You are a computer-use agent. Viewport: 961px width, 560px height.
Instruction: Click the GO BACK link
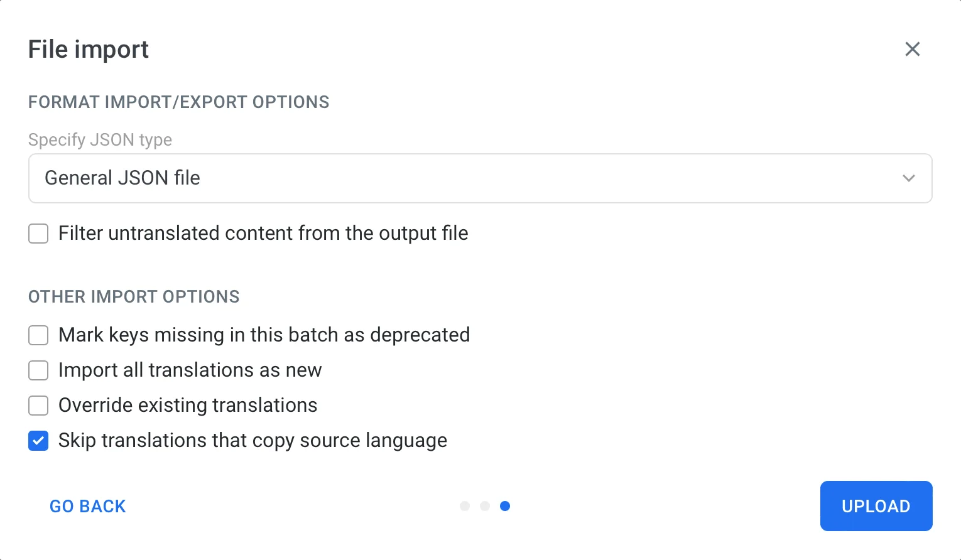88,506
